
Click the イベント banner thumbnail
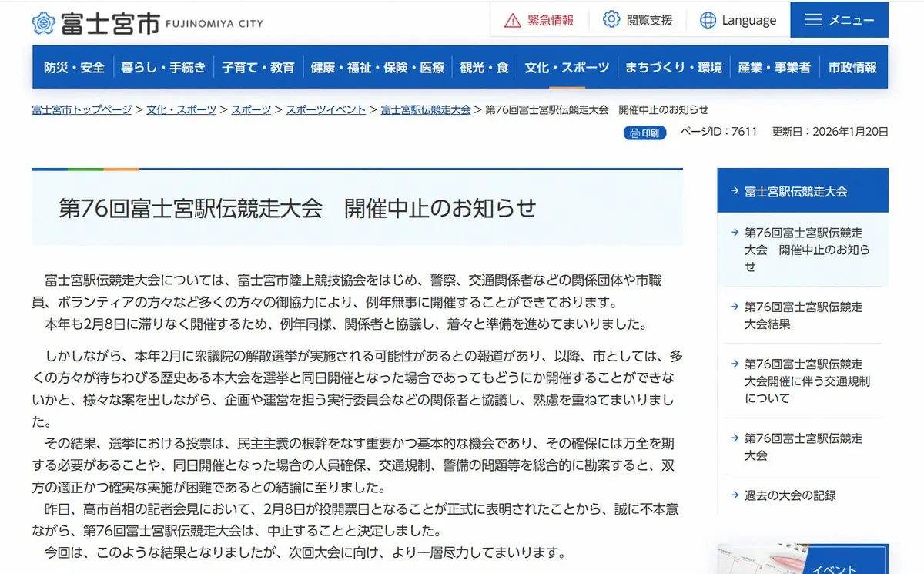(x=802, y=559)
